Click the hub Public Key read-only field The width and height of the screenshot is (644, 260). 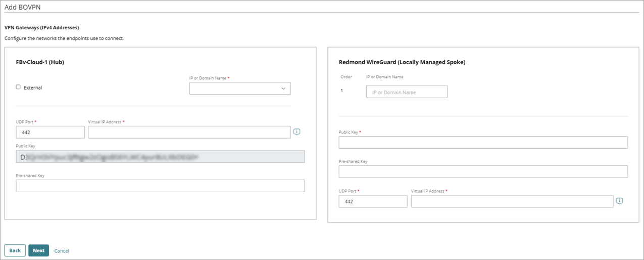pos(160,157)
